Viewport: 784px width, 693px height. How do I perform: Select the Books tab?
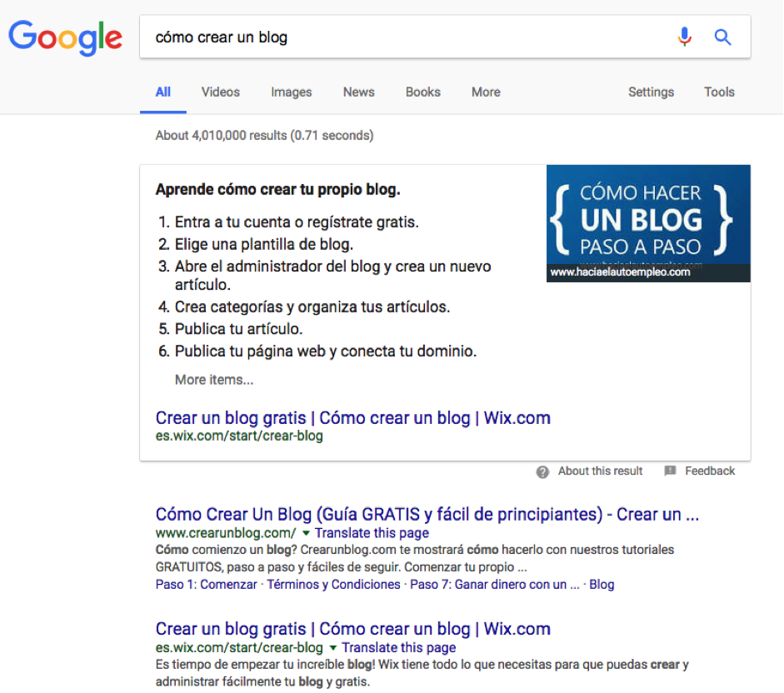(x=422, y=92)
